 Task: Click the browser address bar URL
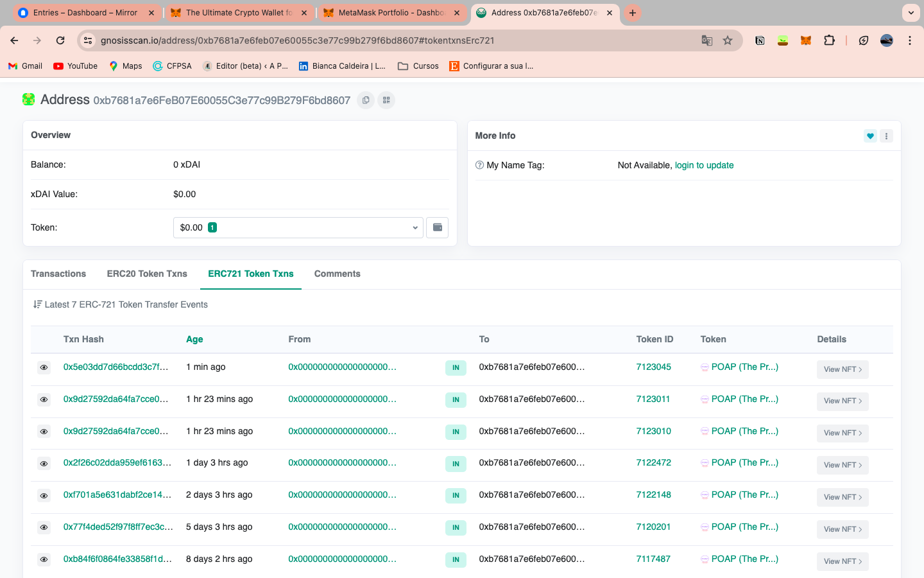298,40
